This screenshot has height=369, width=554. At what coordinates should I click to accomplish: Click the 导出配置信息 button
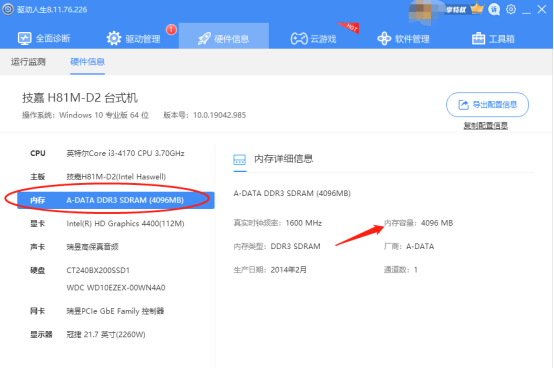(488, 105)
